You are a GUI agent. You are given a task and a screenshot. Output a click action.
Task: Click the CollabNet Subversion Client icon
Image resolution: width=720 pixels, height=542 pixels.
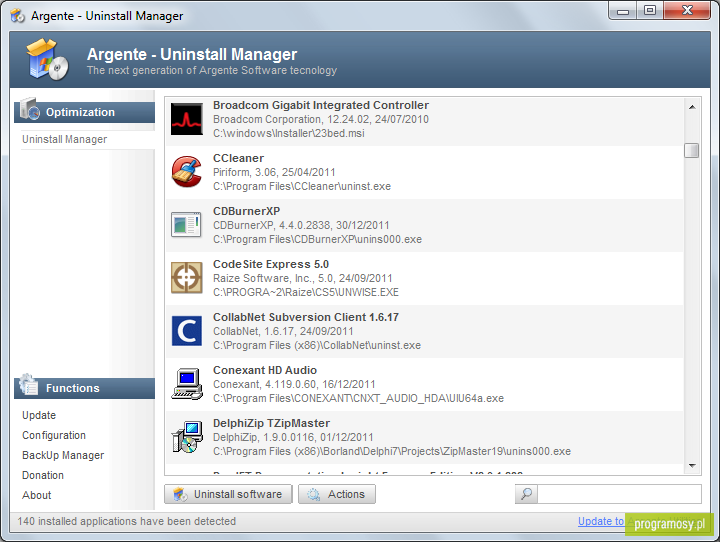coord(186,331)
